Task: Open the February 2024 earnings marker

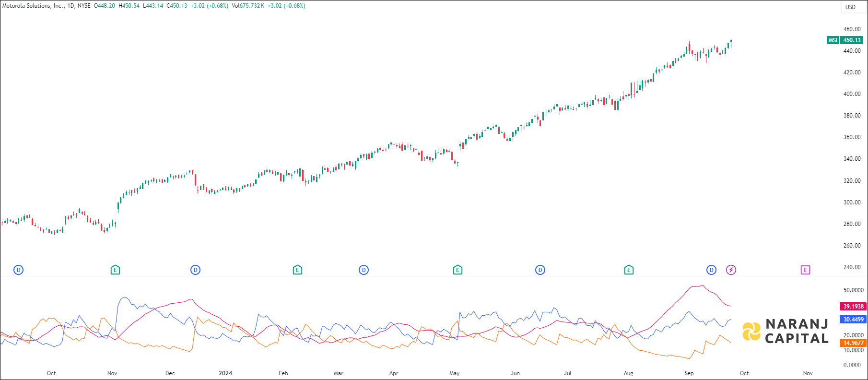Action: 297,270
